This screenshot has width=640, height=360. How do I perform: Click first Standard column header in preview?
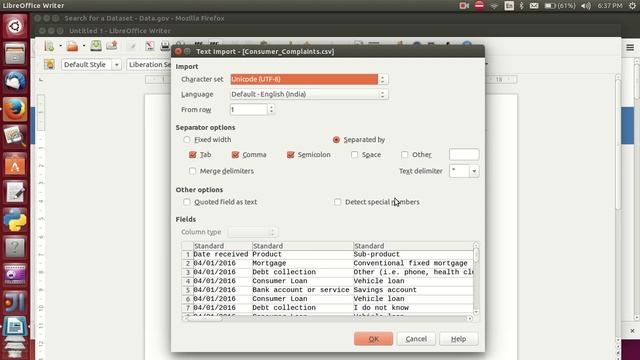coord(222,246)
